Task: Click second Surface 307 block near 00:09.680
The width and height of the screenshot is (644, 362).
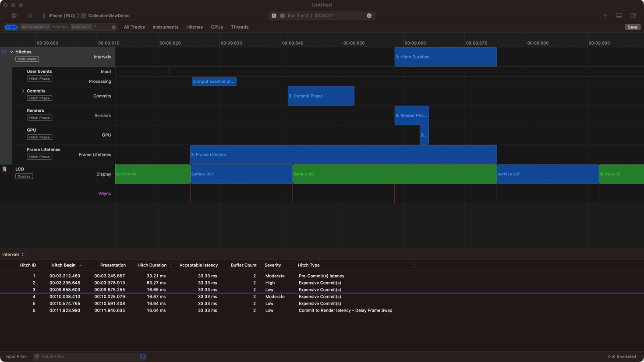Action: tap(548, 174)
